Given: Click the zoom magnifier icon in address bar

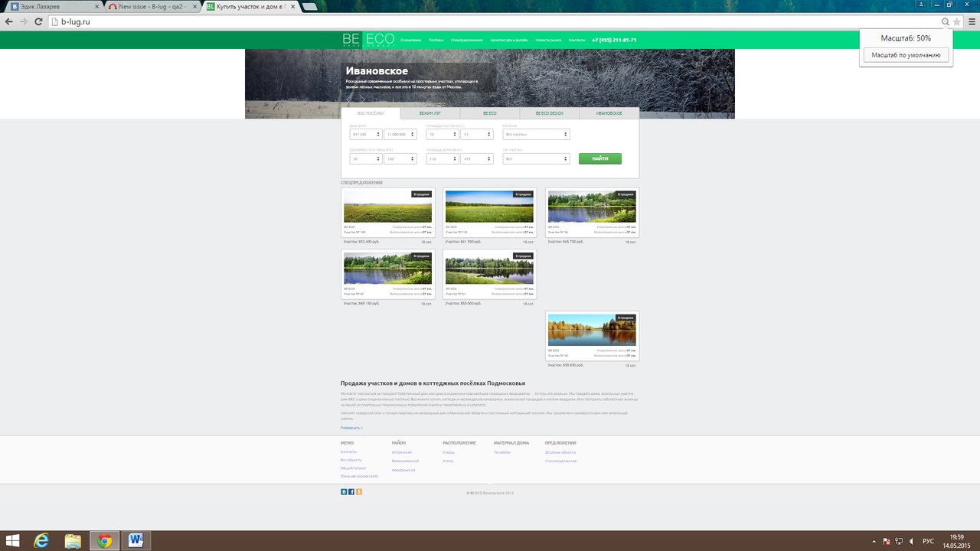Looking at the screenshot, I should (x=946, y=22).
